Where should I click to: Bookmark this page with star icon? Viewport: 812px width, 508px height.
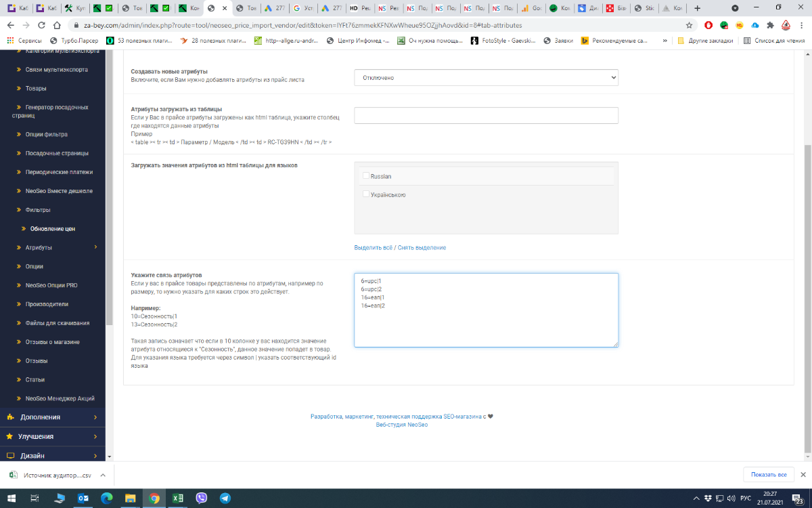(x=689, y=25)
